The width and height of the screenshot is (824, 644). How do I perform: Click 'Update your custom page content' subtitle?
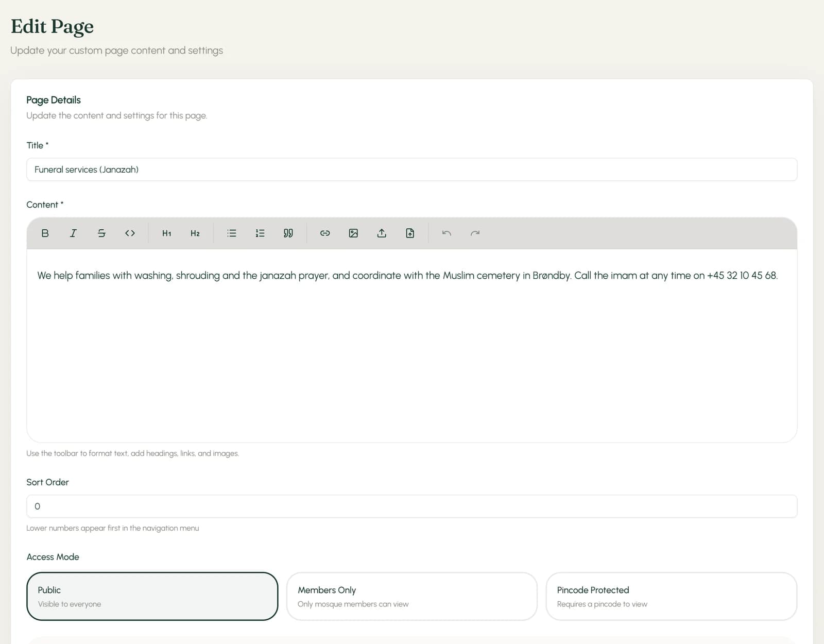pos(117,50)
